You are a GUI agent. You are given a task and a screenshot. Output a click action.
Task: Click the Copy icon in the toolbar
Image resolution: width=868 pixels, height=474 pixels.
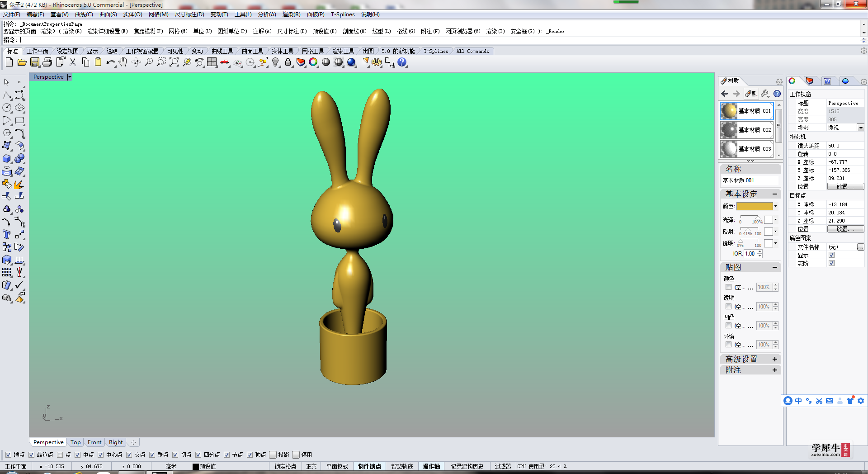85,62
